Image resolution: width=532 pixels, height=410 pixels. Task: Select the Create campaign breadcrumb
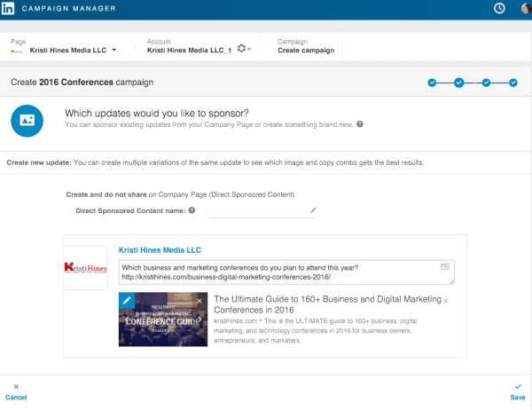pyautogui.click(x=306, y=51)
